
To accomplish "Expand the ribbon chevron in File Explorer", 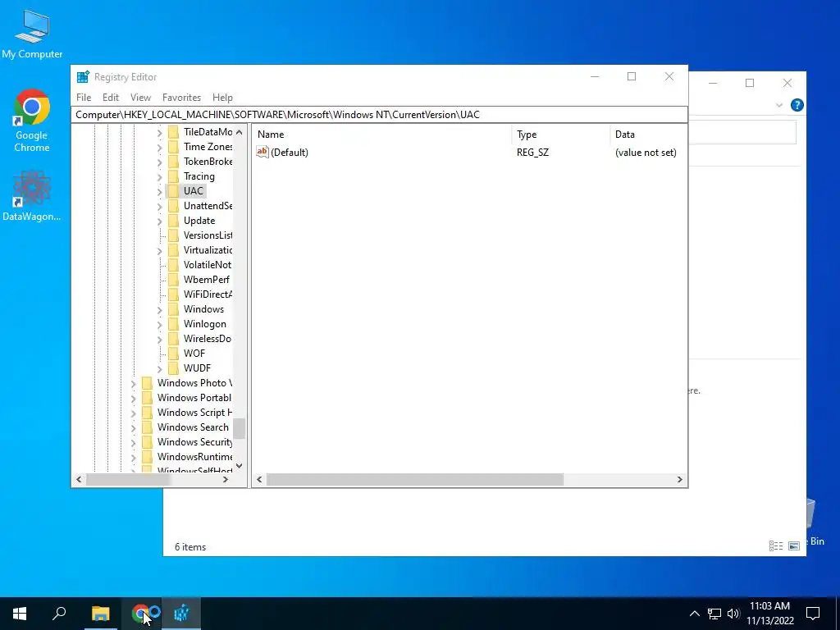I will tap(779, 106).
